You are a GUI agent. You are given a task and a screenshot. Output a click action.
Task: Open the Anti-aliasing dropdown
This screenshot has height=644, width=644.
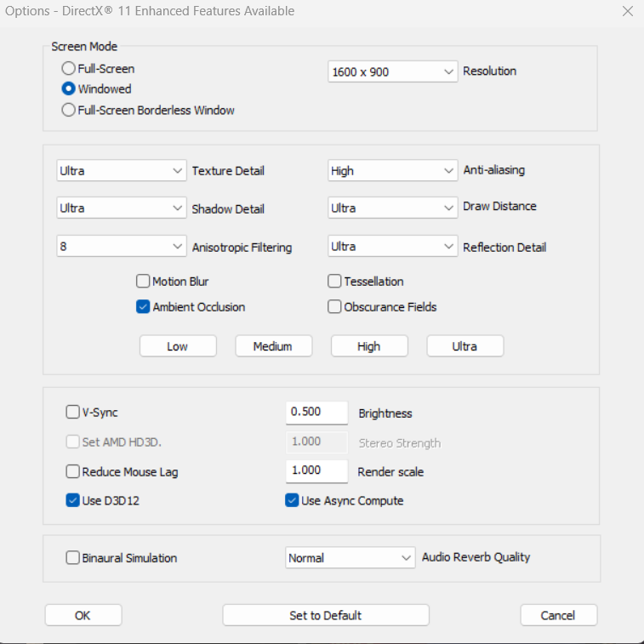click(393, 170)
